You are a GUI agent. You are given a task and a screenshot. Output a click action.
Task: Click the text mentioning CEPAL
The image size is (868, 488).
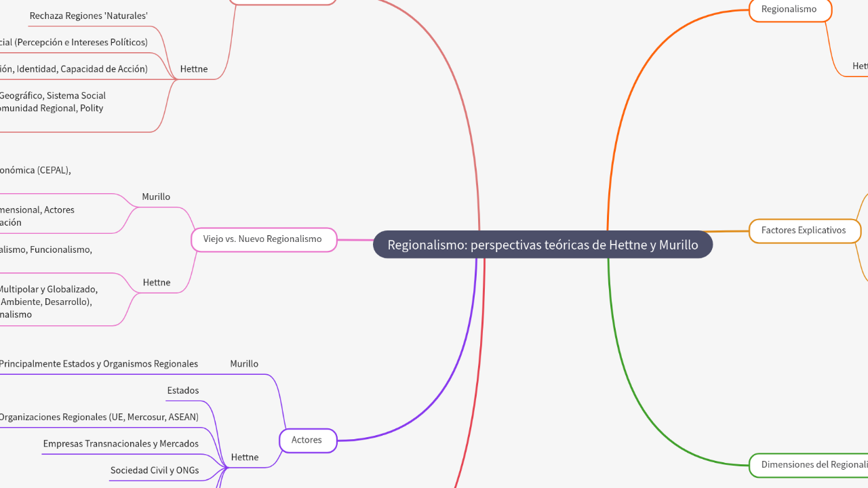click(x=35, y=170)
